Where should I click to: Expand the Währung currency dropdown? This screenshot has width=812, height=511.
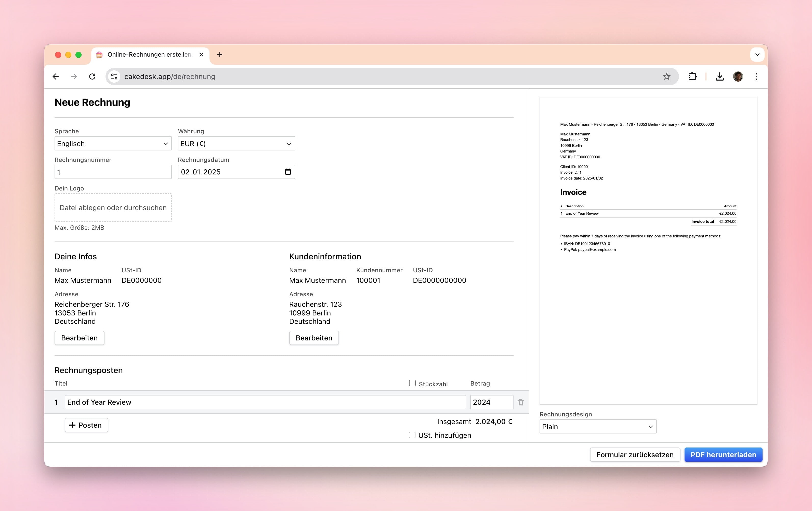tap(236, 144)
